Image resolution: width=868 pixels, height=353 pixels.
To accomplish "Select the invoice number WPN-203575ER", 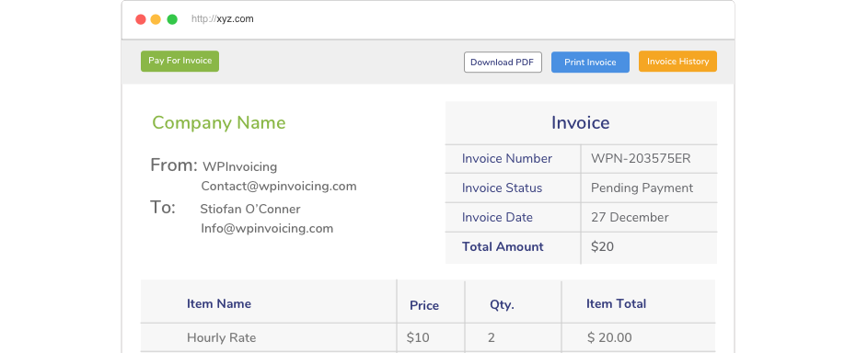I will tap(641, 158).
